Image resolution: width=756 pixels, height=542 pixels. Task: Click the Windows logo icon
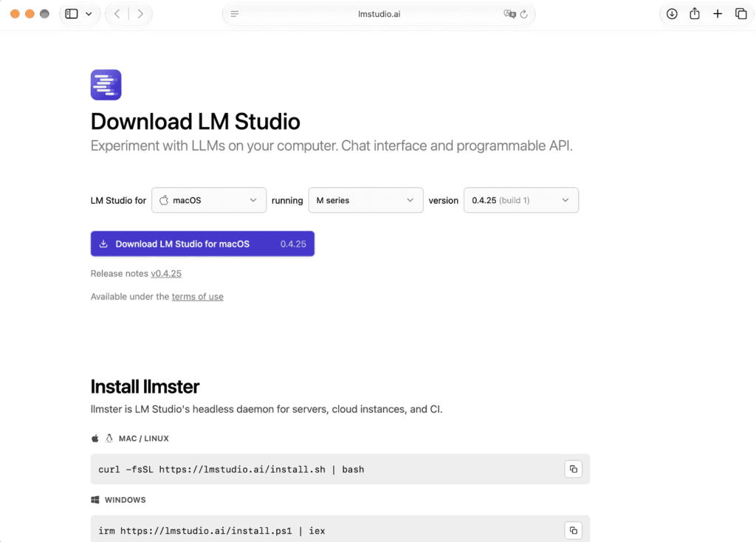click(x=95, y=500)
